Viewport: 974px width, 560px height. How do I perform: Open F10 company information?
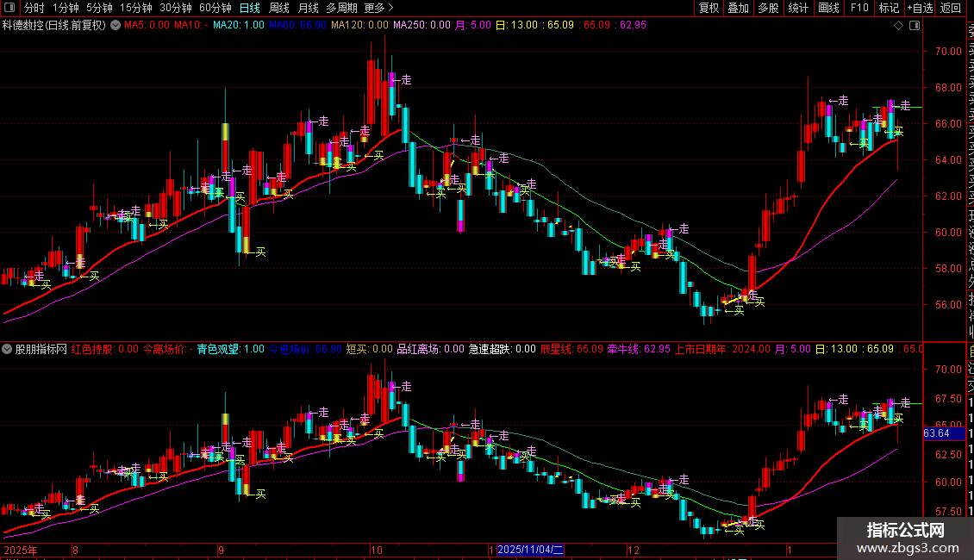tap(859, 8)
